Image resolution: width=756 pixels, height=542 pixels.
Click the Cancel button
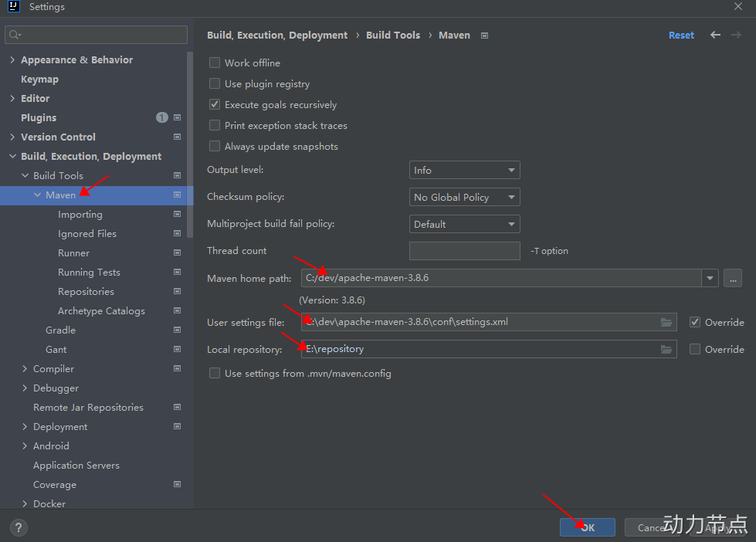point(652,527)
